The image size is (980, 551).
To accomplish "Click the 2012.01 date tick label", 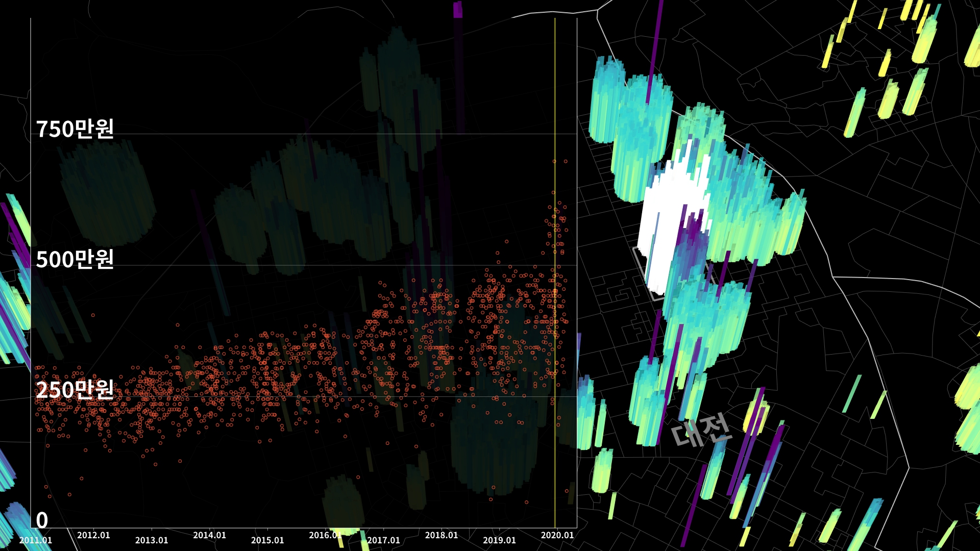I will click(x=93, y=535).
